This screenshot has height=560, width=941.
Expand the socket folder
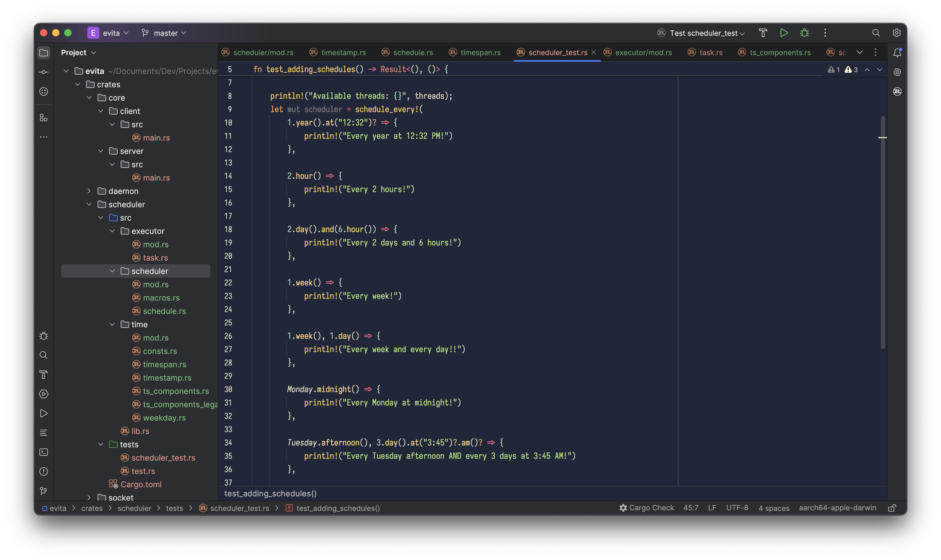coord(89,497)
